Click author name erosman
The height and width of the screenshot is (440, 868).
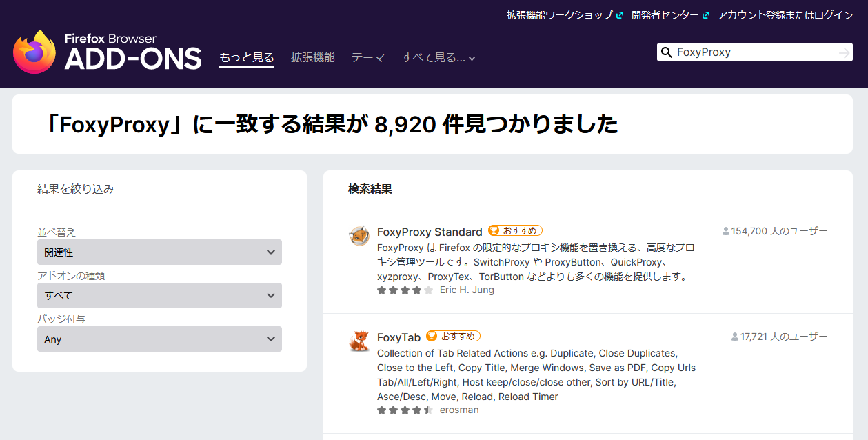click(459, 410)
